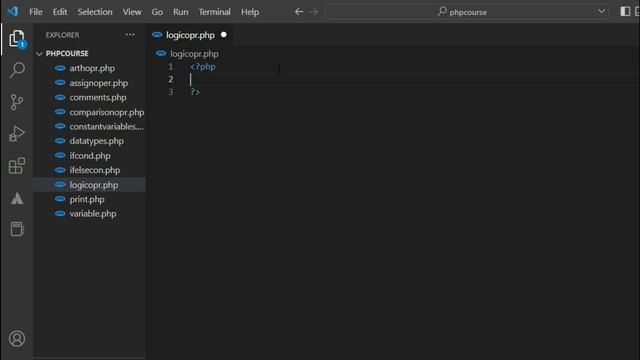The height and width of the screenshot is (360, 640).
Task: Open the Source Control view
Action: pos(17,102)
